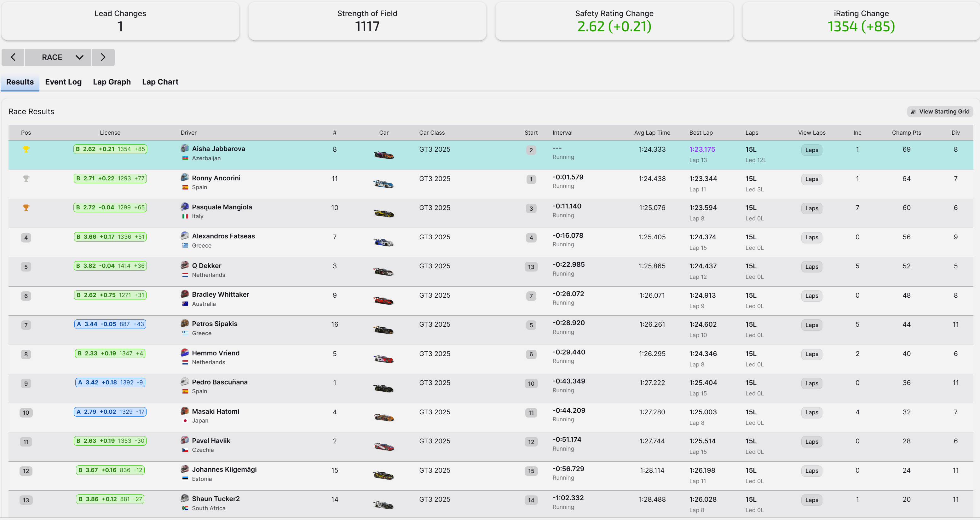Image resolution: width=980 pixels, height=520 pixels.
Task: Click the starting grid icon in the View Starting Grid button
Action: (x=913, y=112)
